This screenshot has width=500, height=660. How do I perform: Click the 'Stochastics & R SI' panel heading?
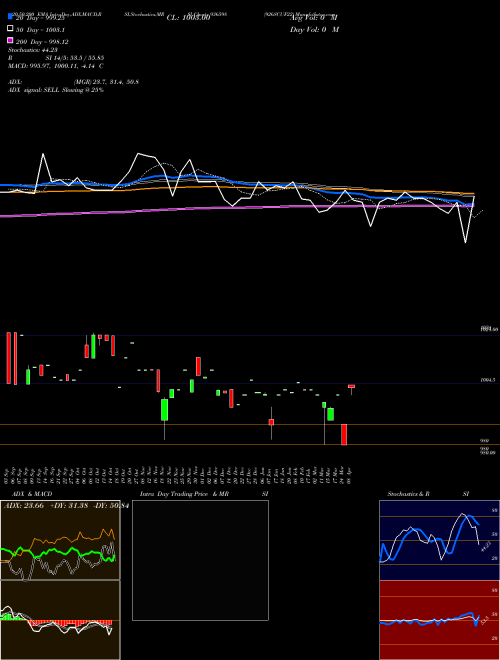[428, 494]
